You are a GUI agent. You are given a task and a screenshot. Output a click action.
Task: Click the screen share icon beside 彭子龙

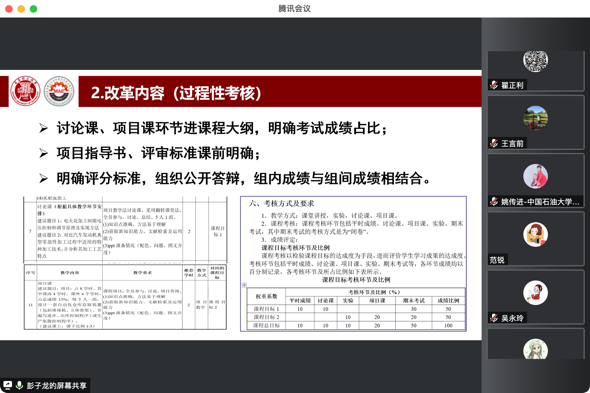point(8,385)
